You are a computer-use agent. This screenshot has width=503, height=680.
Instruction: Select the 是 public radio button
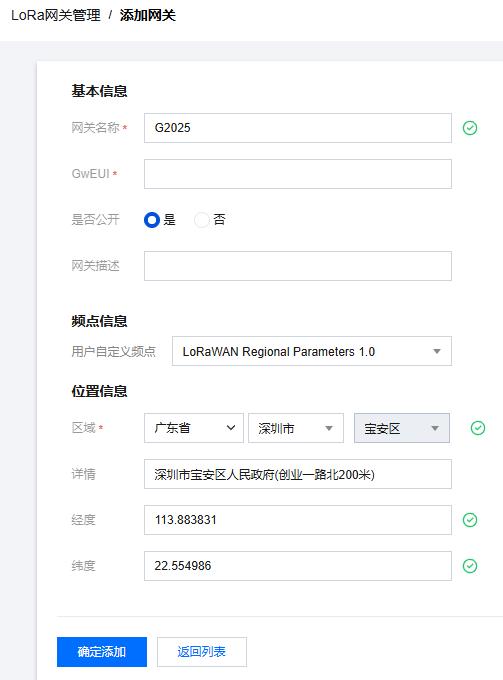tap(152, 220)
